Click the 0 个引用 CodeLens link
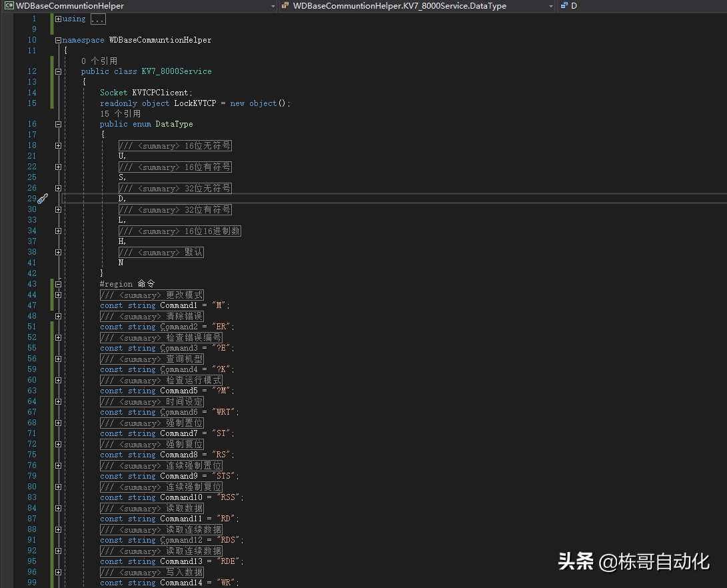Screen dimensions: 727x588 tap(99, 61)
